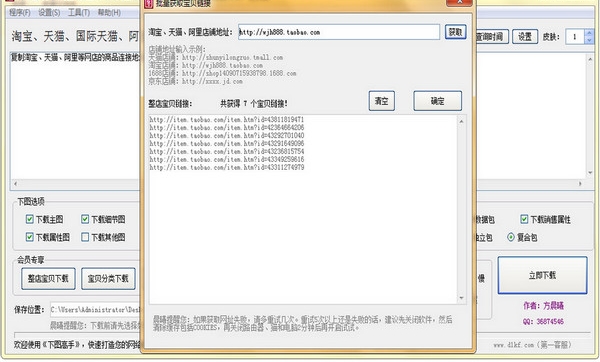This screenshot has width=600, height=362.
Task: Confirm with the 确定 button
Action: point(437,101)
